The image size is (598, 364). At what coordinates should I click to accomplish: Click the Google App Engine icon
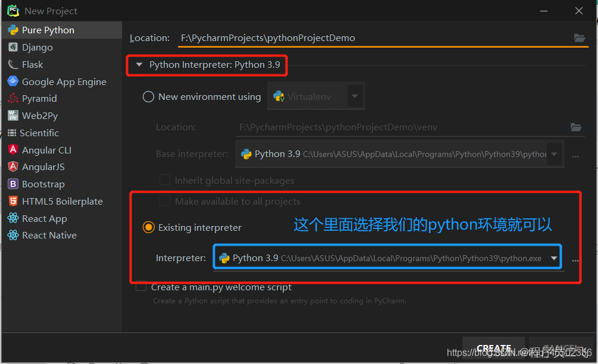coord(13,81)
